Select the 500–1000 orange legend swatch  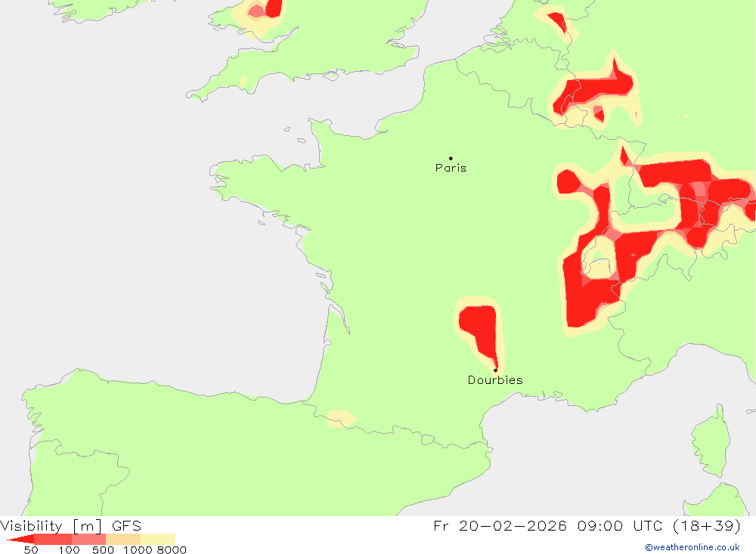coord(123,540)
